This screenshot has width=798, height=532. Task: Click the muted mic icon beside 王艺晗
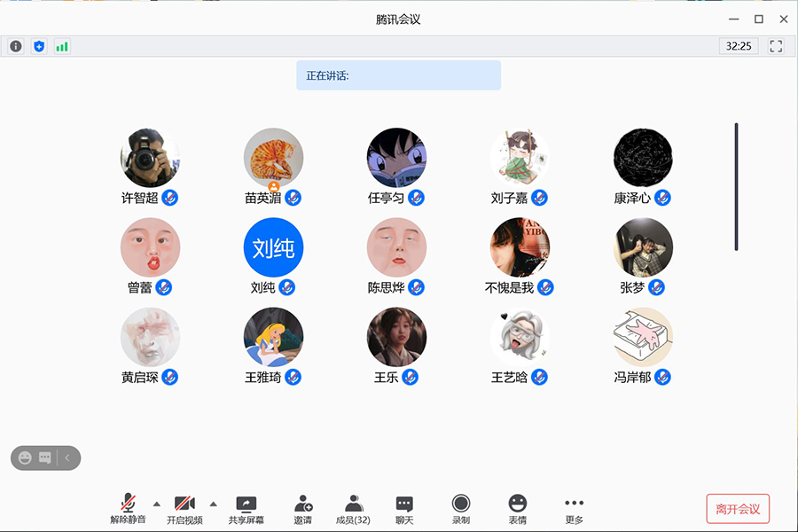pos(539,377)
